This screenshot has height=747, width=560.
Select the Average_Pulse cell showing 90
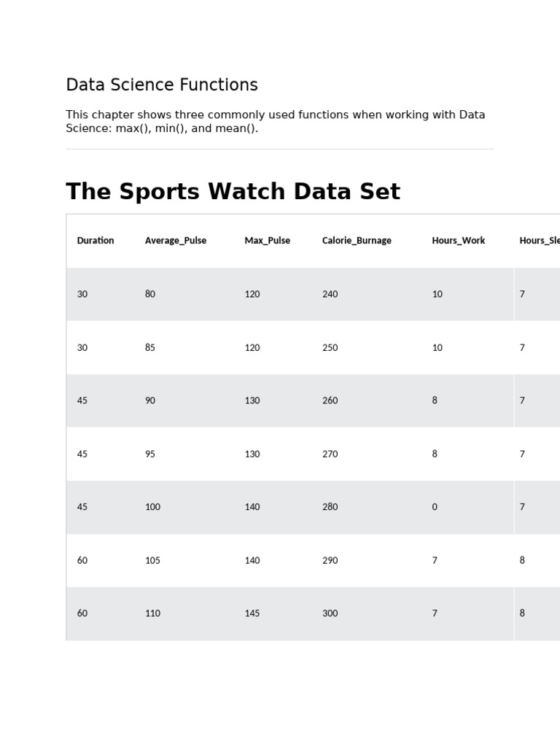coord(150,400)
